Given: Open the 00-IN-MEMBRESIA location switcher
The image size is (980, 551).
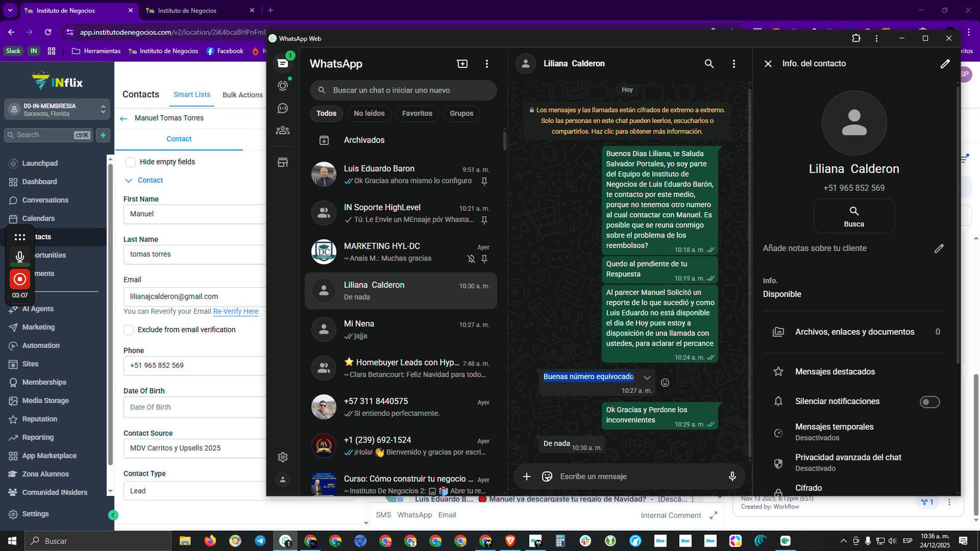Looking at the screenshot, I should [x=56, y=110].
